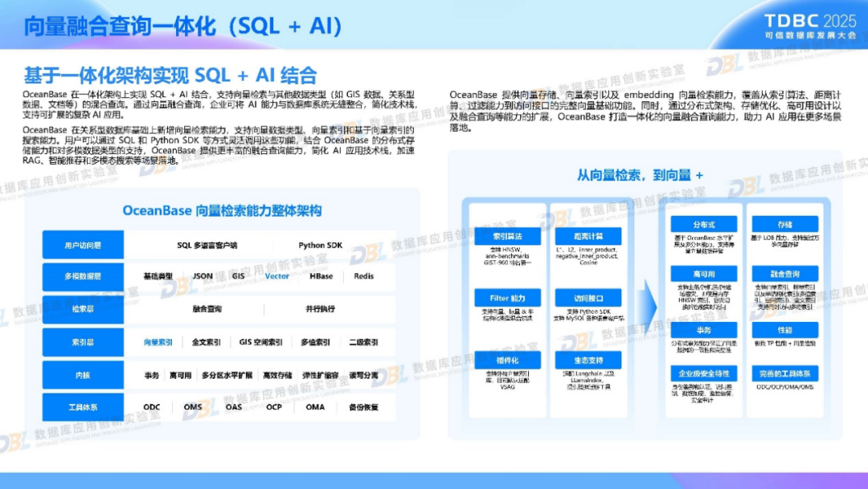Select the 距离计算 blue box

click(588, 236)
